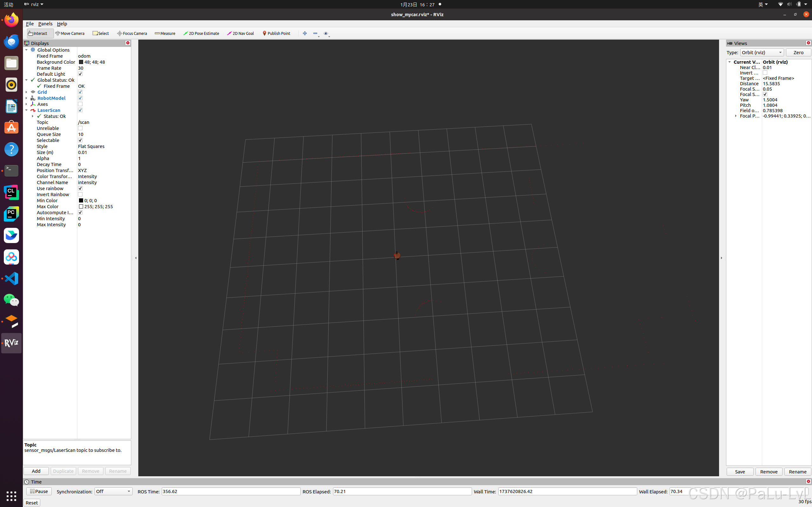
Task: Pick the Select tool in toolbar
Action: [x=101, y=33]
